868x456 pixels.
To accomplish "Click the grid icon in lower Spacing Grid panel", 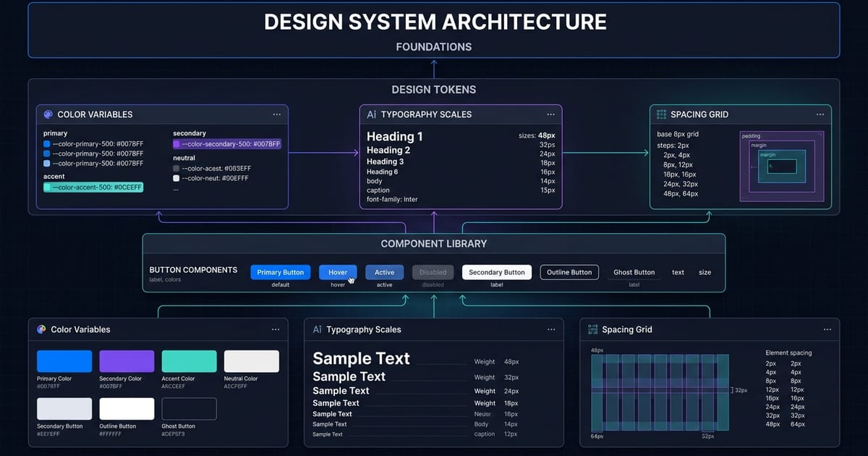I will click(x=592, y=329).
